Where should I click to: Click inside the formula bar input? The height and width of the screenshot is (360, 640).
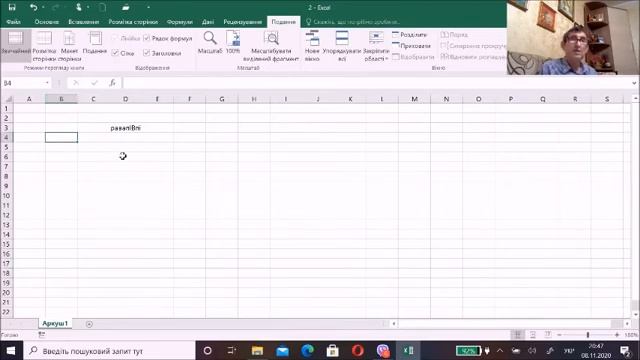[376, 83]
